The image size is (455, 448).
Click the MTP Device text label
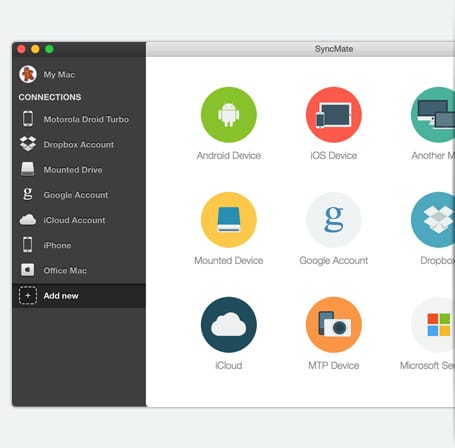(x=334, y=366)
